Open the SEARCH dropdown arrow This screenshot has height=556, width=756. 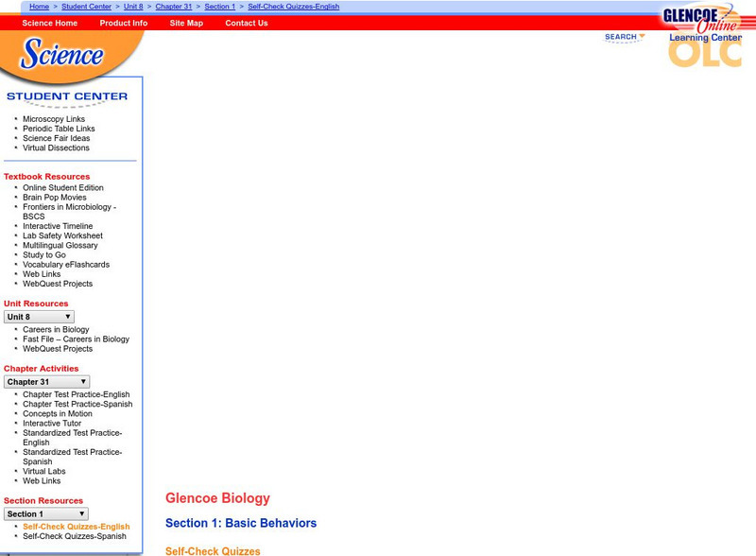(642, 36)
